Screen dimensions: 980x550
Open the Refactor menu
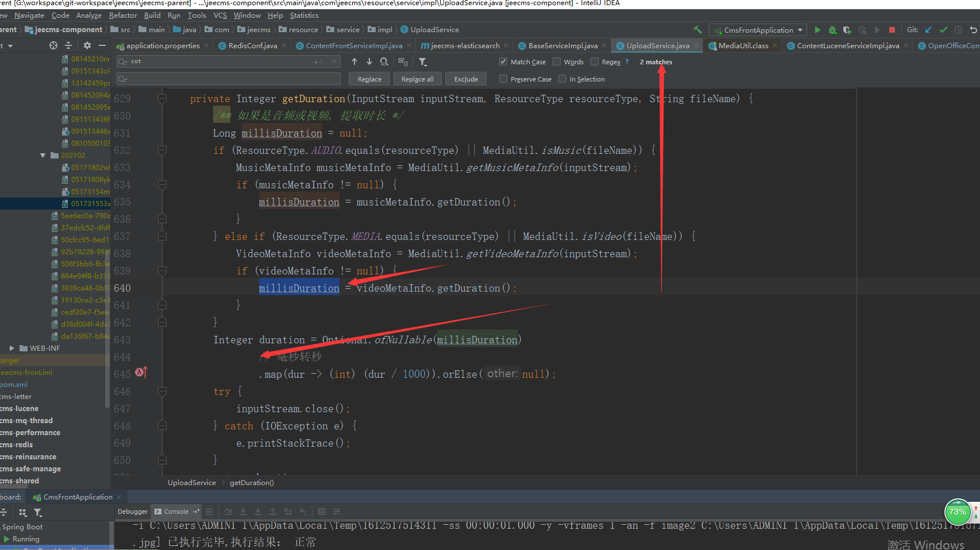(x=123, y=16)
